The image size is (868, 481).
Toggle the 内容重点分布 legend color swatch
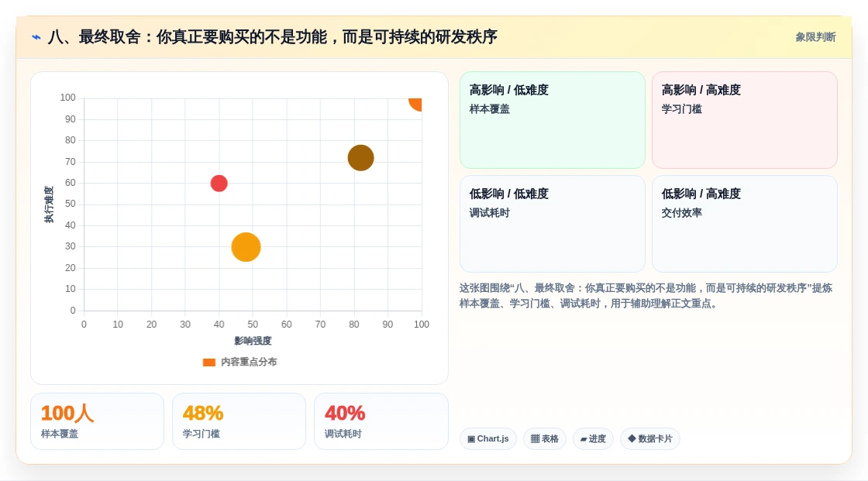tap(208, 362)
